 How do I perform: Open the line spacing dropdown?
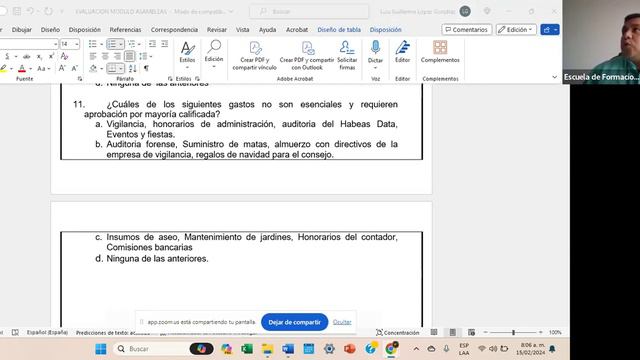point(145,56)
